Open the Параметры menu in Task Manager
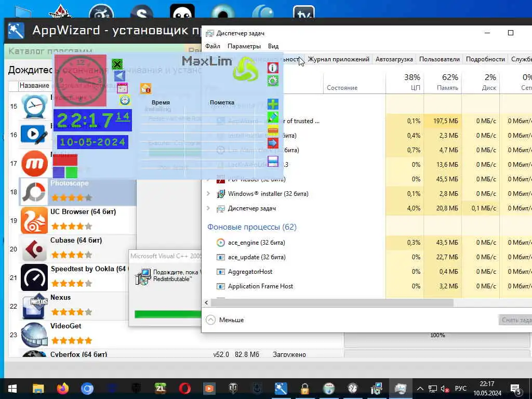532x399 pixels. (244, 46)
